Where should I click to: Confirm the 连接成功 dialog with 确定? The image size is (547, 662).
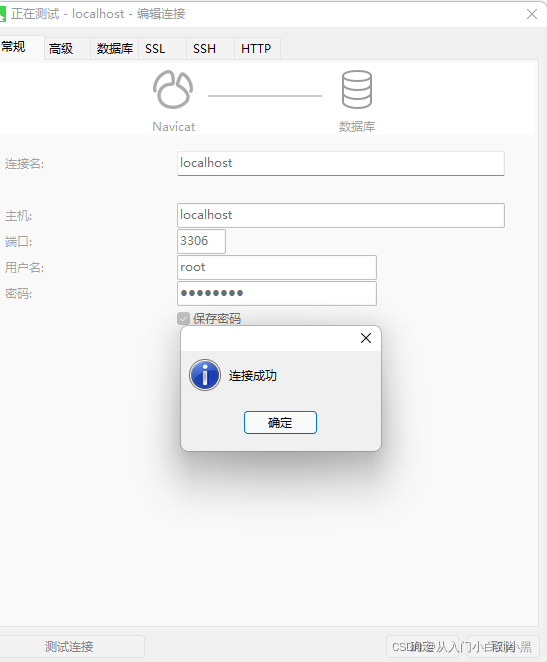pos(280,423)
